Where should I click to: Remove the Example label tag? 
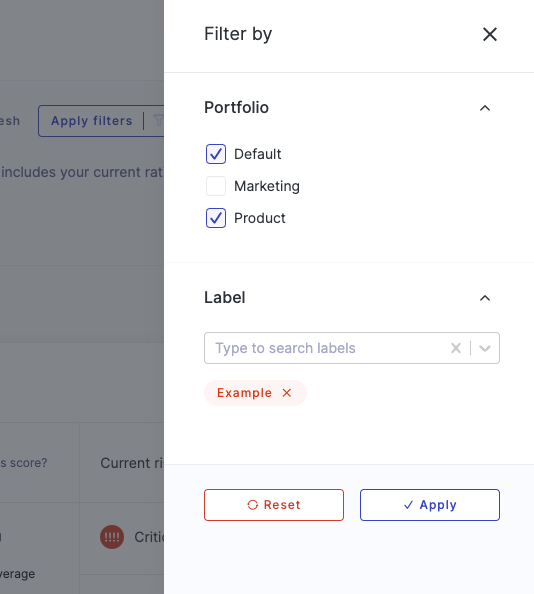click(x=287, y=393)
